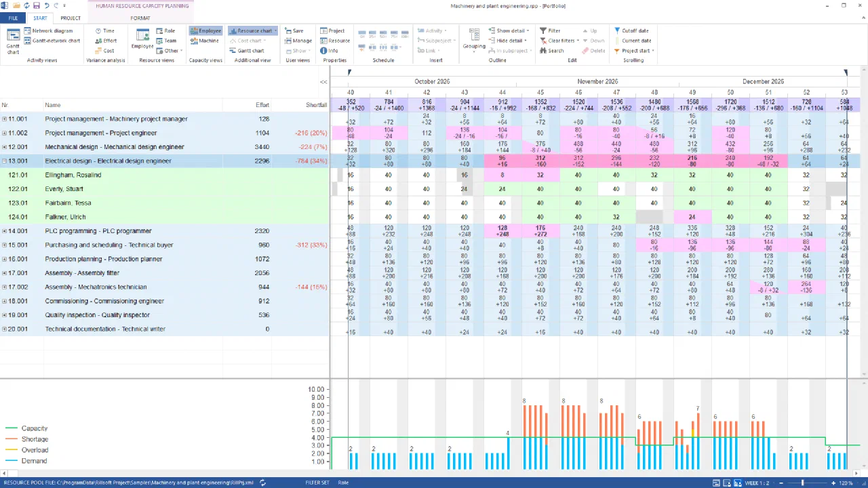868x488 pixels.
Task: Open Project start scrolling dropdown
Action: coord(635,51)
